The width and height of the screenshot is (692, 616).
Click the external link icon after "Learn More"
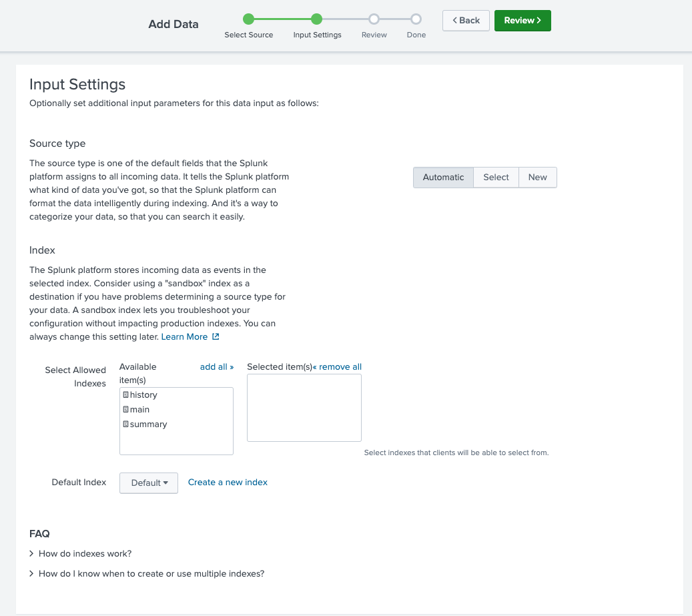(x=216, y=336)
